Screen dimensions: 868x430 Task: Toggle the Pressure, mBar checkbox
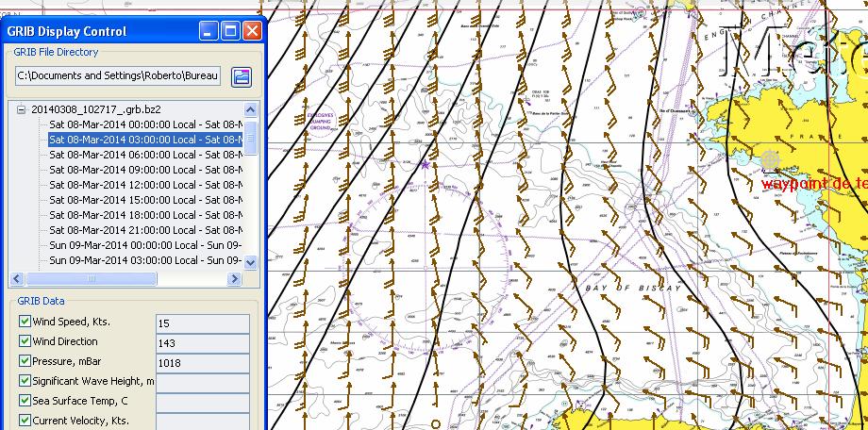coord(25,361)
